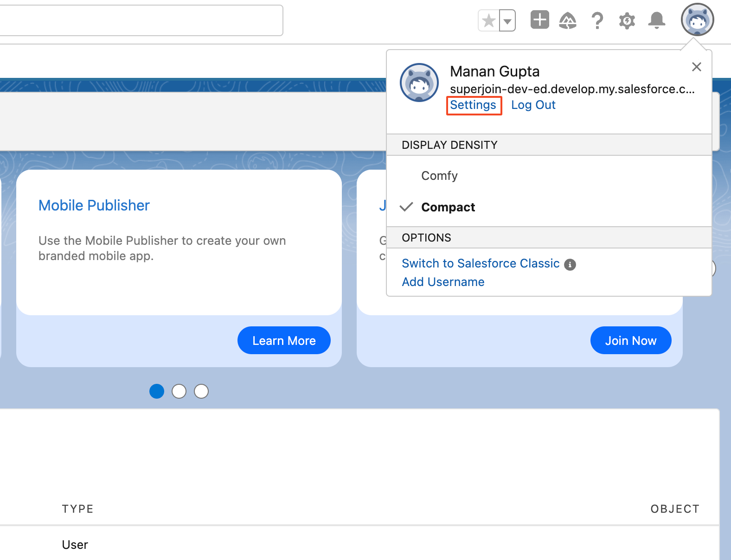Viewport: 731px width, 560px height.
Task: Open the Notifications bell
Action: click(657, 20)
